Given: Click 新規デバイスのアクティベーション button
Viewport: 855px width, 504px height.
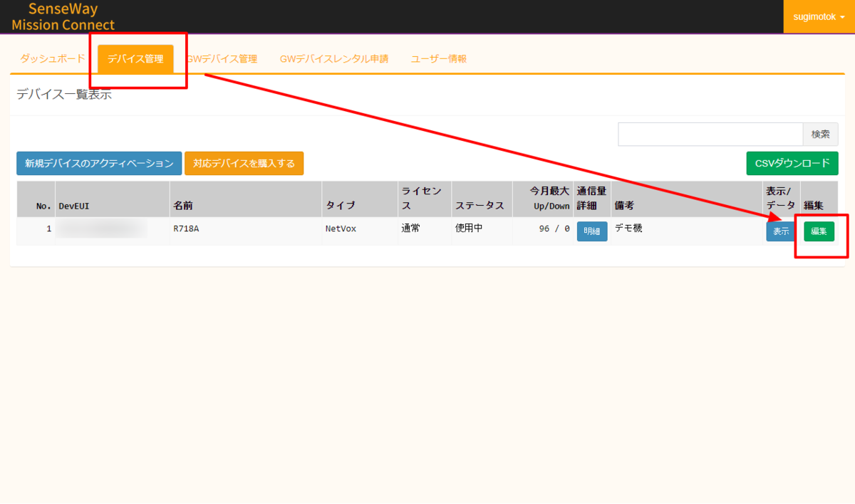Looking at the screenshot, I should [x=99, y=163].
